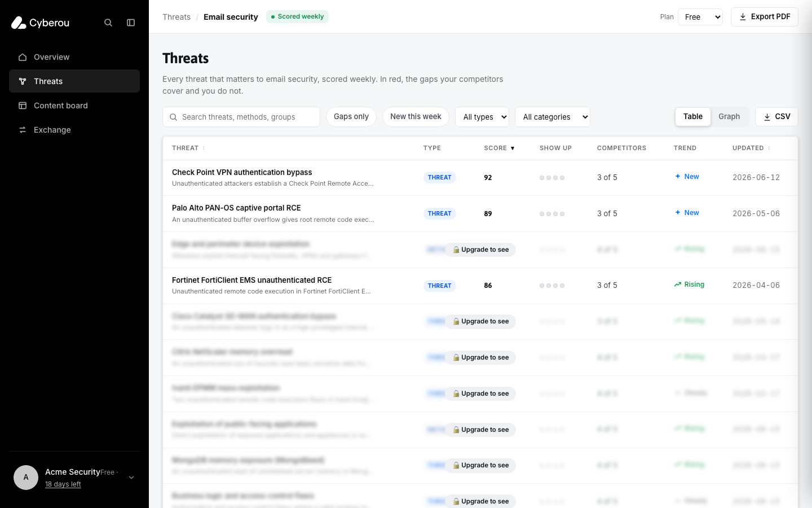
Task: Click Upgrade to see in ninth table row
Action: pyautogui.click(x=481, y=465)
